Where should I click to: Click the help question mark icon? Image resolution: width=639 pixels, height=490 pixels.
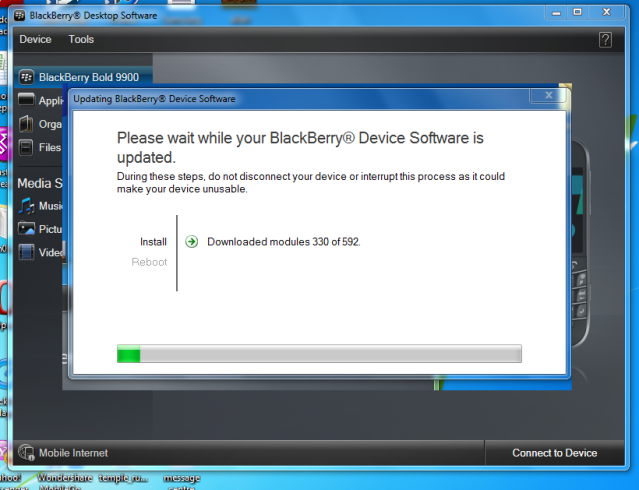pyautogui.click(x=605, y=39)
